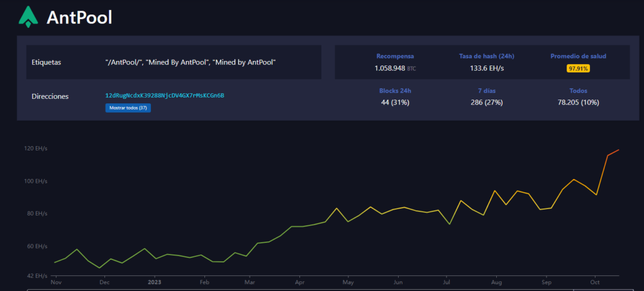Click the 78.205 (10%) total blocks value
The height and width of the screenshot is (291, 644).
pyautogui.click(x=578, y=102)
